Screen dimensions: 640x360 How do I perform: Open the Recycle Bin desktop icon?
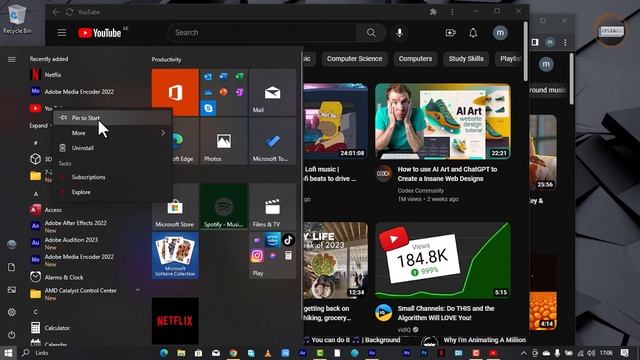coord(17,18)
